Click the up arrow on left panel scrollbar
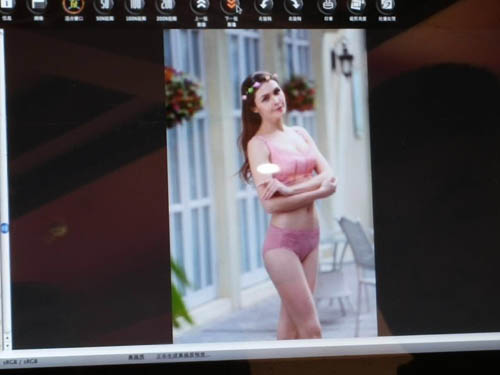This screenshot has width=500, height=375. [x=6, y=338]
